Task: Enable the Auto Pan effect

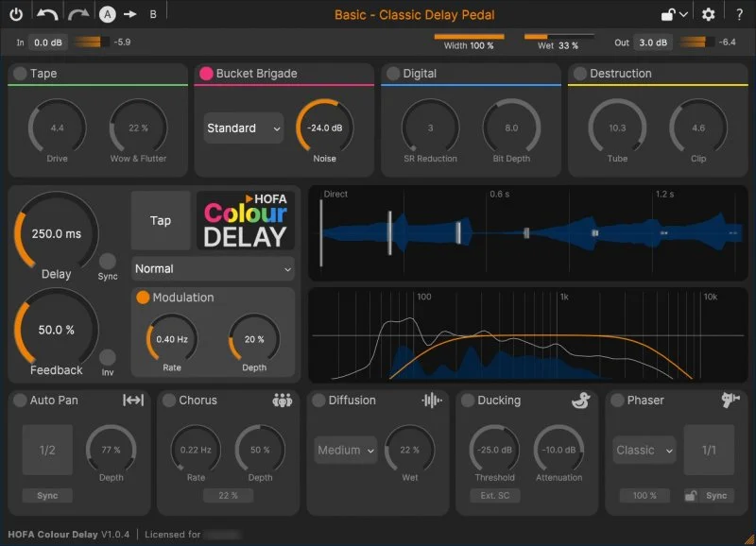Action: 20,401
